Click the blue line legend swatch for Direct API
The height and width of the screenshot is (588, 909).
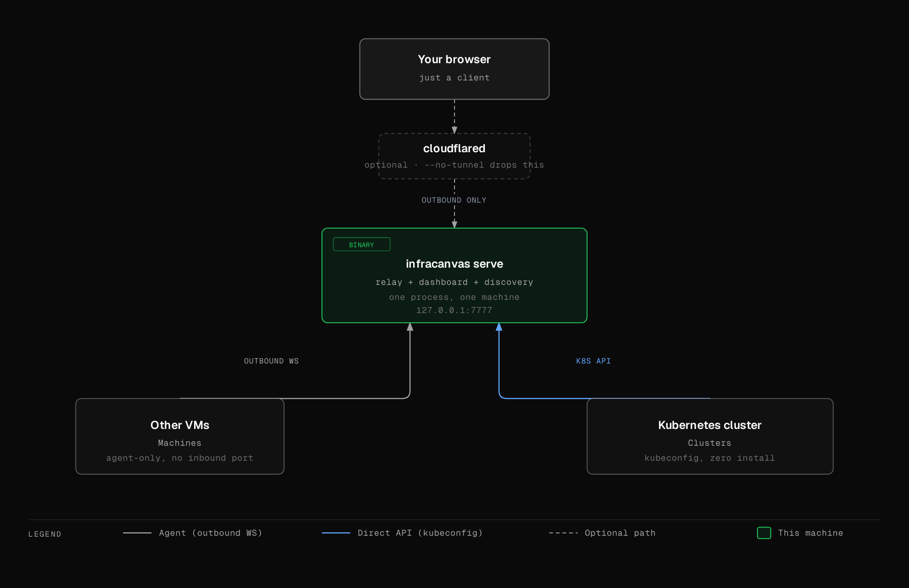pos(336,533)
